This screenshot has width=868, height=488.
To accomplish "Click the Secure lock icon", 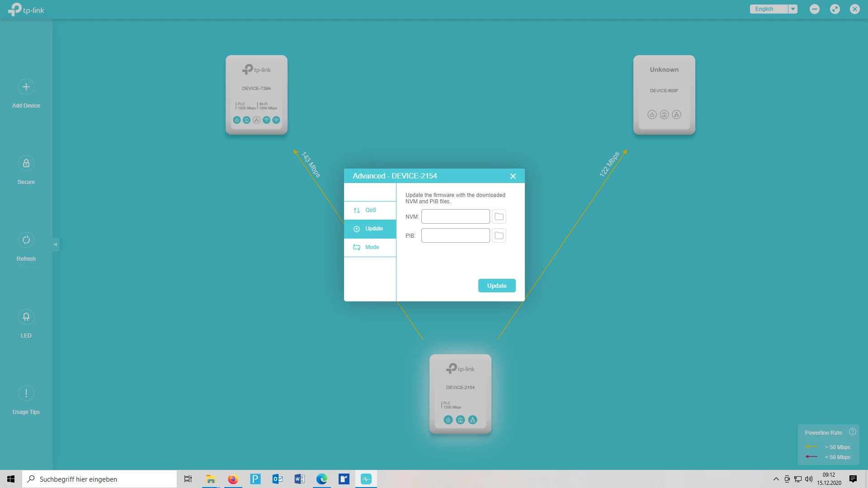I will [x=26, y=163].
